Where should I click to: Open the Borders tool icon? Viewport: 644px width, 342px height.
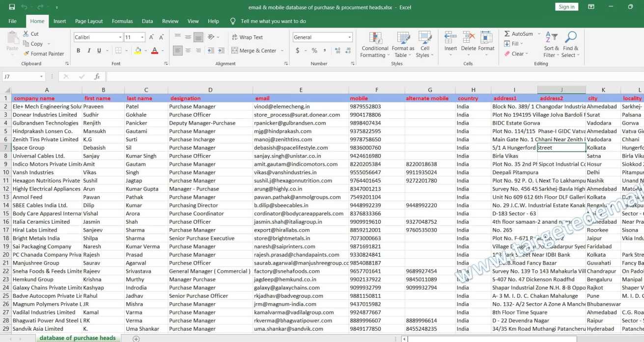pos(118,51)
